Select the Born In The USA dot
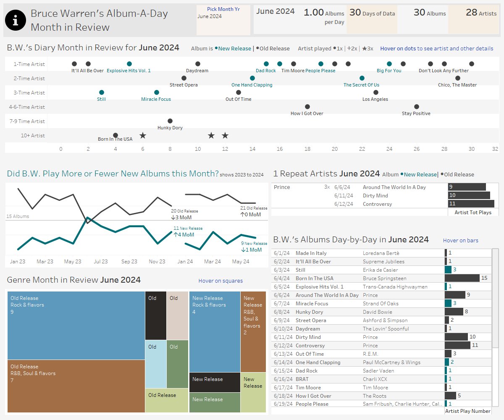The height and width of the screenshot is (420, 504). [x=115, y=135]
